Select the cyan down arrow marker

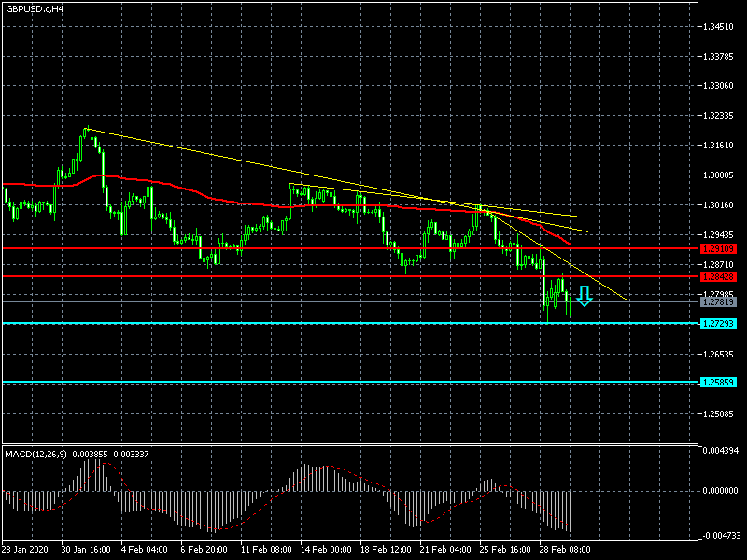585,296
